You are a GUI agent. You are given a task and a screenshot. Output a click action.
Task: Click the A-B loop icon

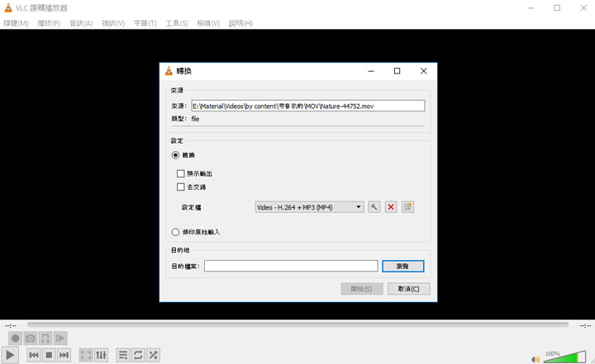point(45,338)
